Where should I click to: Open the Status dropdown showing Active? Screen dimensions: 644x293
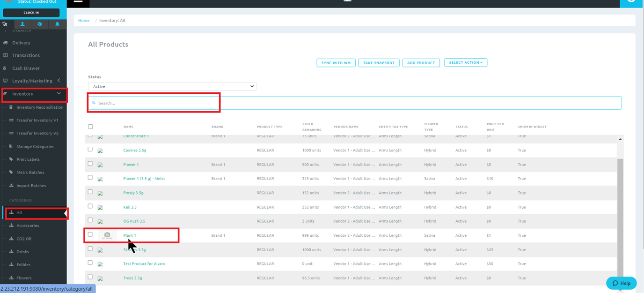click(172, 86)
